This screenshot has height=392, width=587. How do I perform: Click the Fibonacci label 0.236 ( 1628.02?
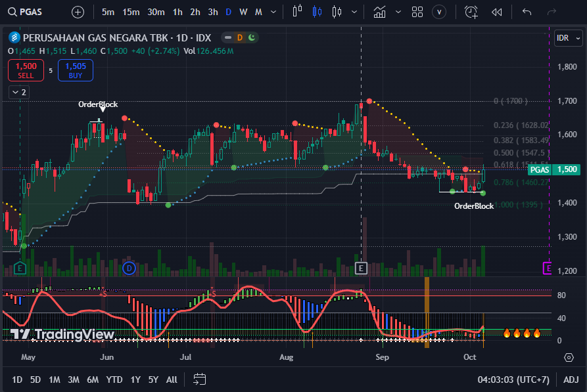(x=521, y=125)
